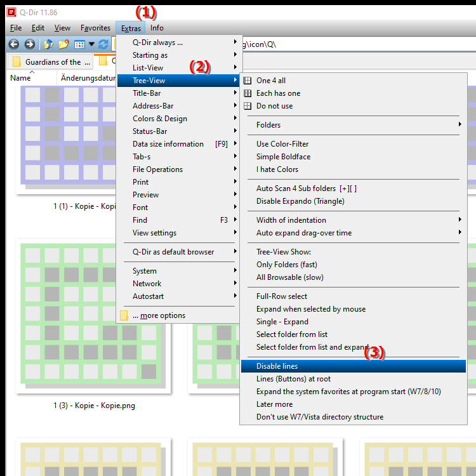The width and height of the screenshot is (476, 476).
Task: Open the Print submenu
Action: (x=178, y=182)
